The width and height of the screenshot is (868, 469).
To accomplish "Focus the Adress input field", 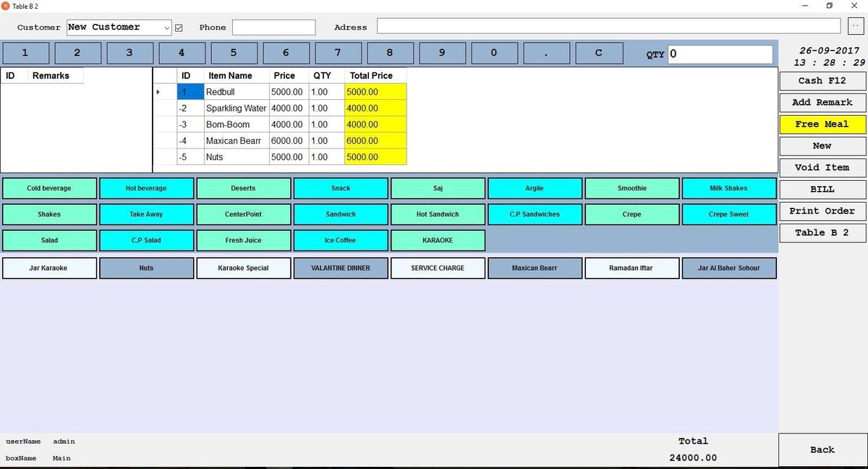I will tap(608, 26).
